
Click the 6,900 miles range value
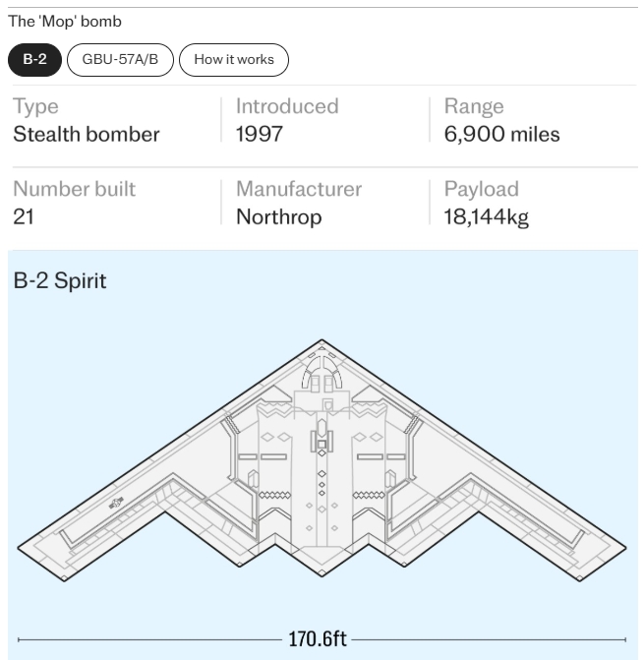point(501,135)
